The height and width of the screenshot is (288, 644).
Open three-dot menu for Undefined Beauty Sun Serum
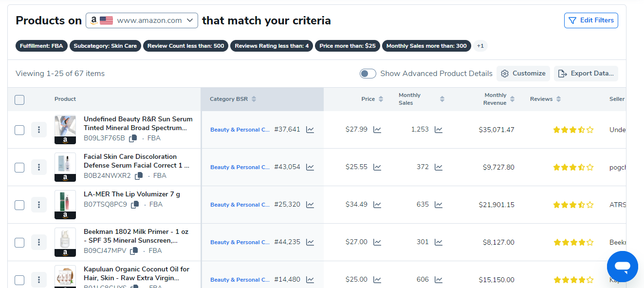[39, 130]
